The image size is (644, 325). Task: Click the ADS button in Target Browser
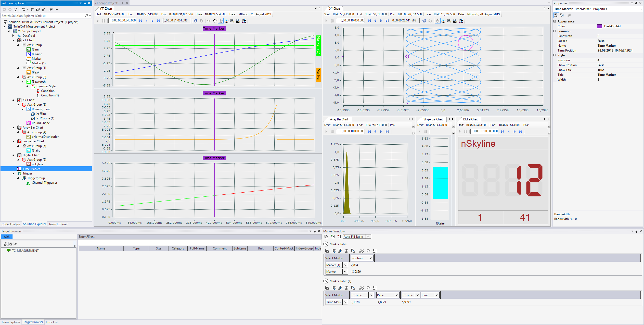point(7,237)
